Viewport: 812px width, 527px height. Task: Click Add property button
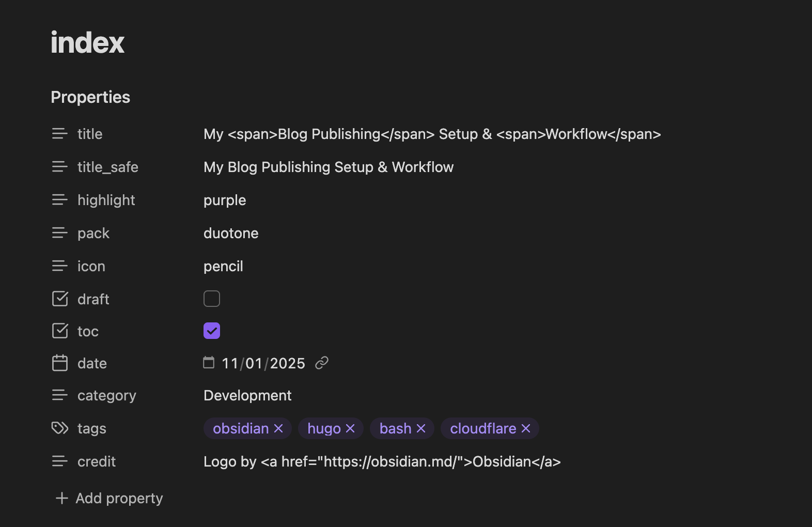click(110, 498)
